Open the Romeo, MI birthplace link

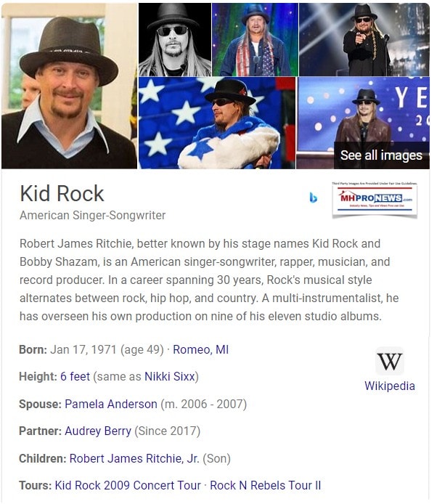(201, 349)
